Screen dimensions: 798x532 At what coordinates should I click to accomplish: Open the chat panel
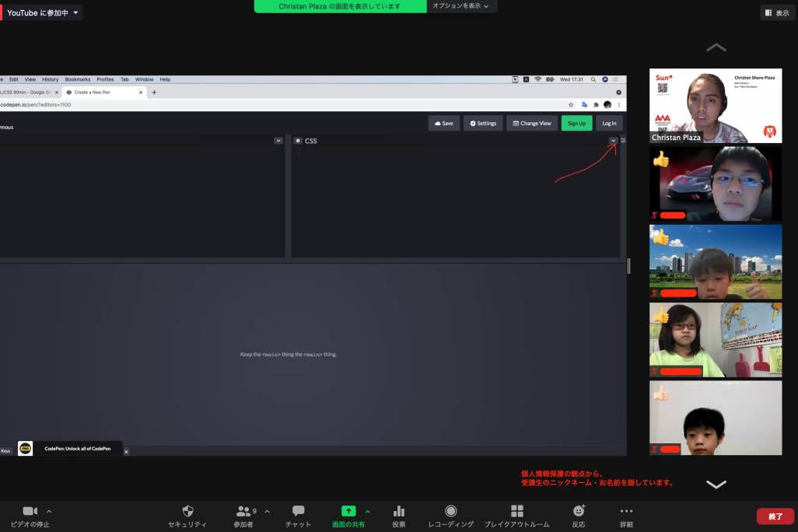(298, 512)
